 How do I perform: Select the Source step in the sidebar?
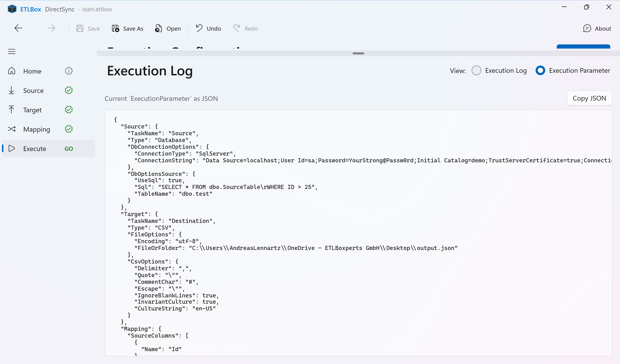coord(33,90)
